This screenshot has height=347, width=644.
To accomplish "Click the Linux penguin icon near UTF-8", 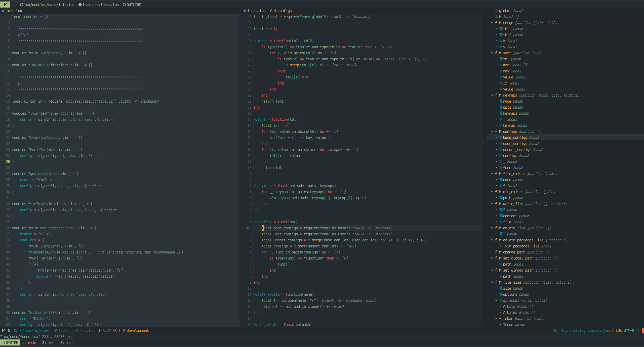I will tap(637, 331).
